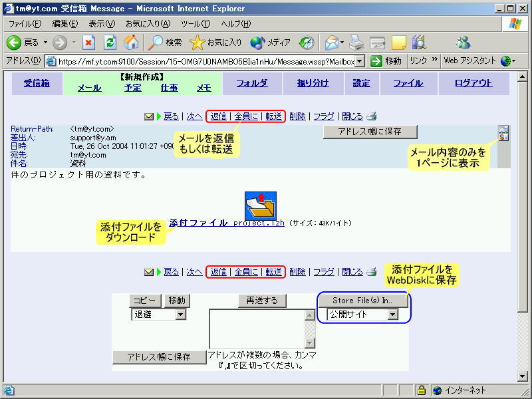This screenshot has height=399, width=532.
Task: Click the Print icon in IE toolbar
Action: point(356,43)
